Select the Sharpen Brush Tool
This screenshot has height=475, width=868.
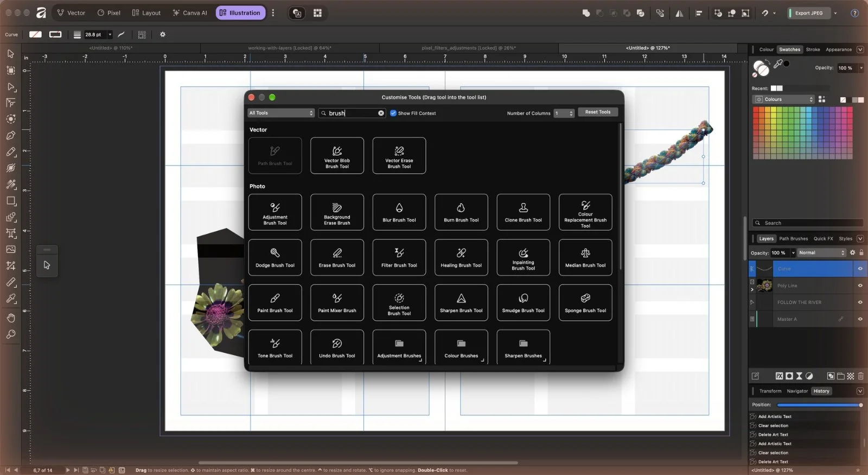tap(461, 303)
